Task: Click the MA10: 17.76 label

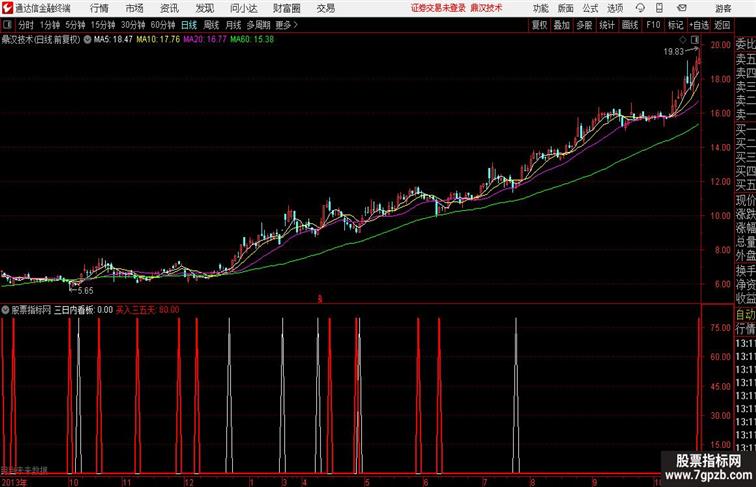Action: point(158,40)
